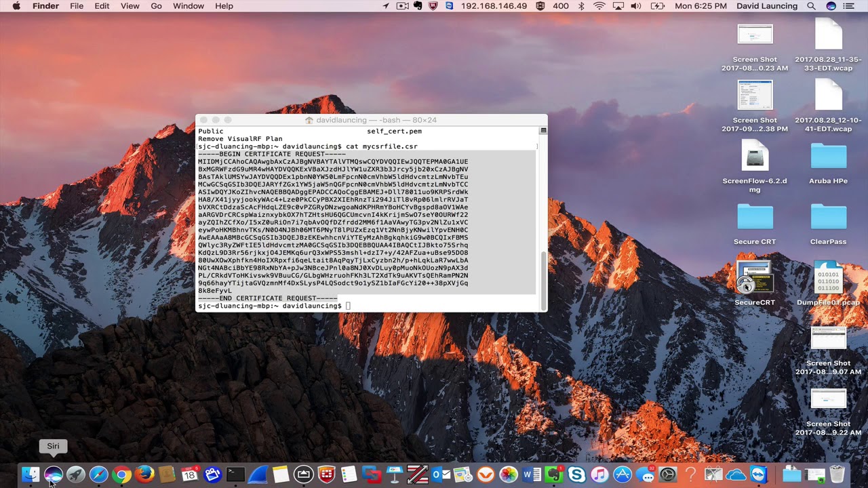The image size is (868, 488).
Task: Open Safari compass icon in Dock
Action: coord(99,474)
